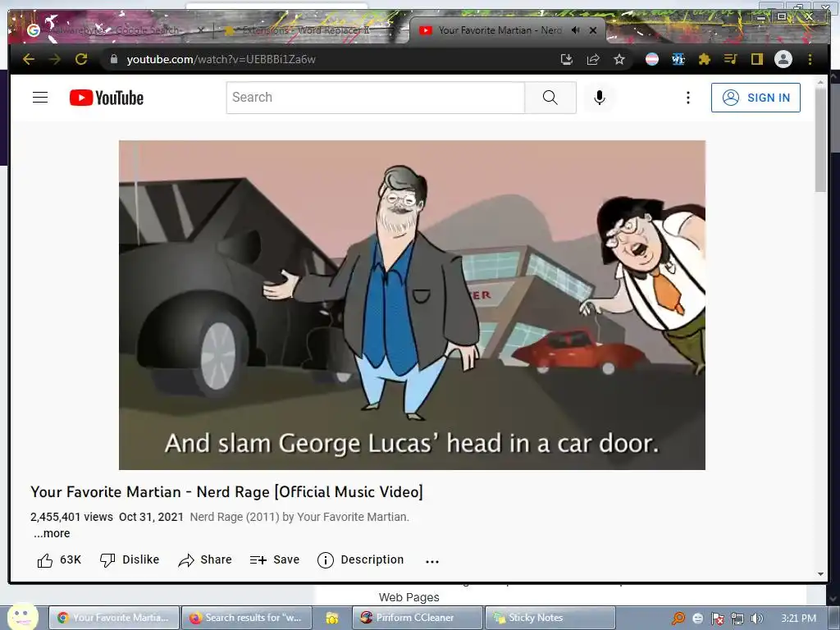Open Chrome's three-dot menu
The width and height of the screenshot is (840, 630).
[x=810, y=59]
